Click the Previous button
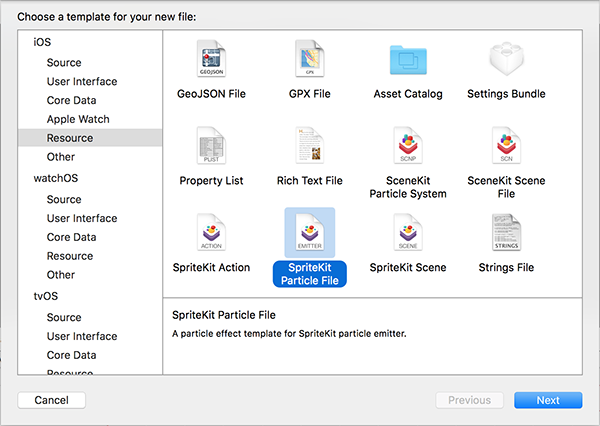Screen dimensions: 600x426 pyautogui.click(x=470, y=400)
